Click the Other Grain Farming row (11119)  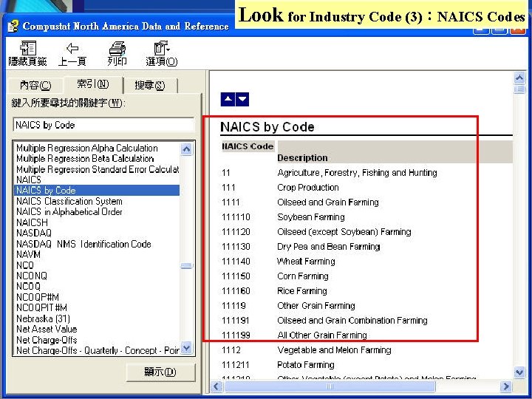[288, 305]
